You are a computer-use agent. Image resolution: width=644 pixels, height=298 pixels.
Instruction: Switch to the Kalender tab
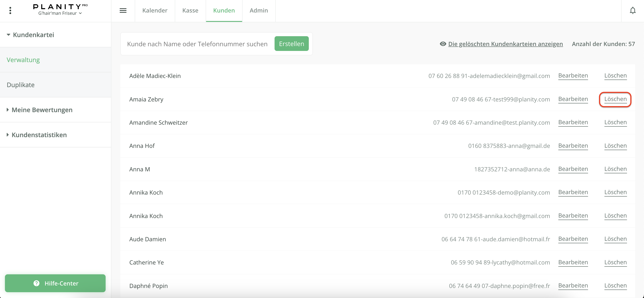155,10
